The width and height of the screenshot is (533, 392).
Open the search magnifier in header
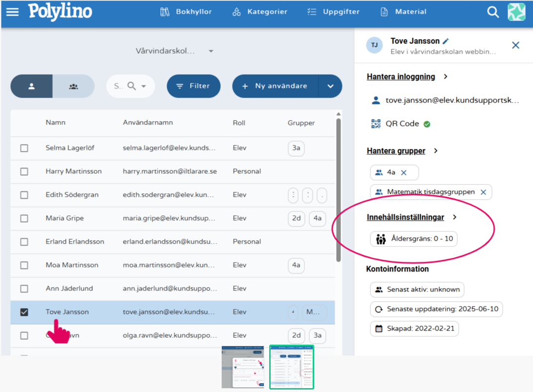[493, 12]
